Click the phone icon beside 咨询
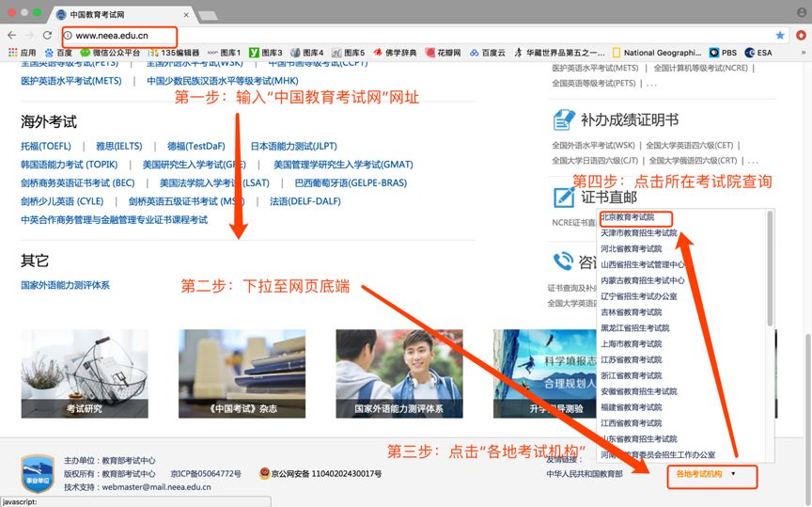This screenshot has width=812, height=507. [563, 261]
